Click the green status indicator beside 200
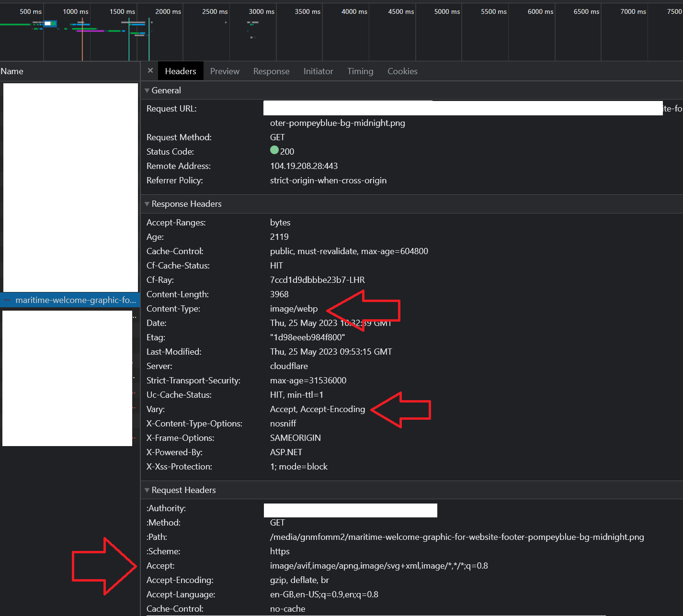This screenshot has height=616, width=683. coord(273,150)
